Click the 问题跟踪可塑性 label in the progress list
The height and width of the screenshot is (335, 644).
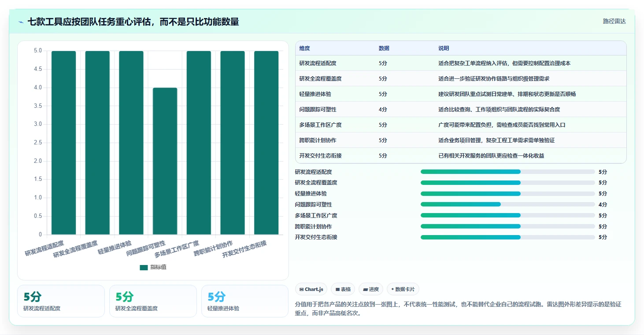[313, 205]
